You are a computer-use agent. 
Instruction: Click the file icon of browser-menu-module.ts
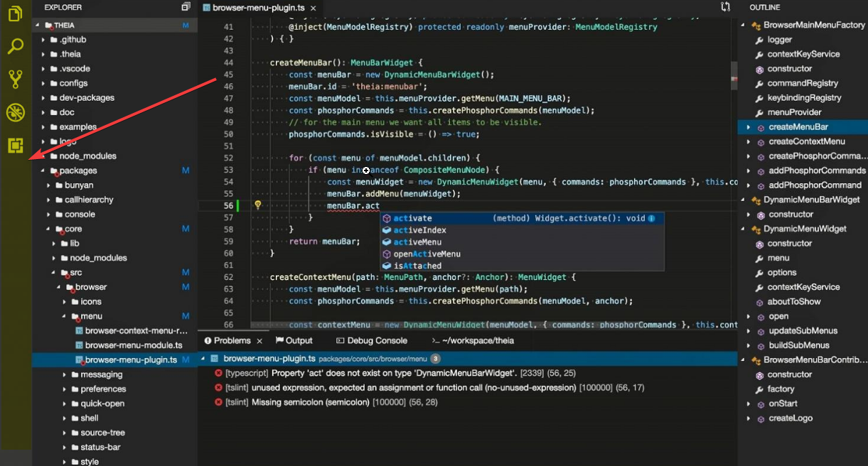[79, 345]
